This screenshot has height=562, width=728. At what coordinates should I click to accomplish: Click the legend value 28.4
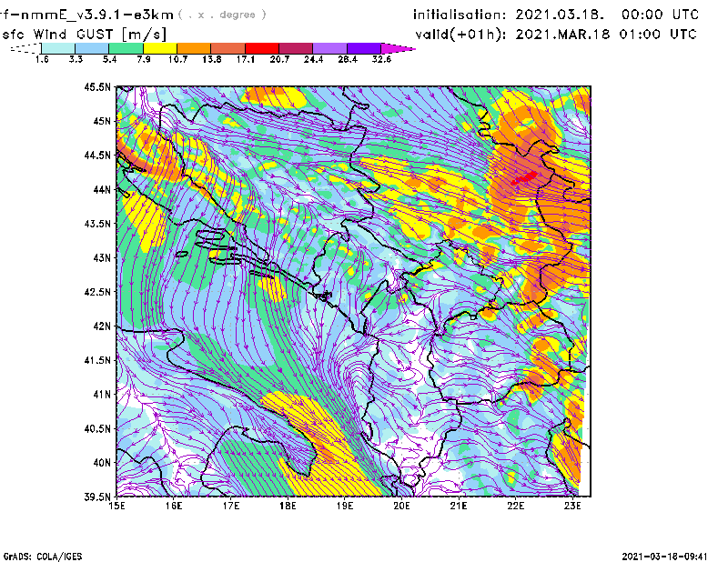pyautogui.click(x=348, y=59)
